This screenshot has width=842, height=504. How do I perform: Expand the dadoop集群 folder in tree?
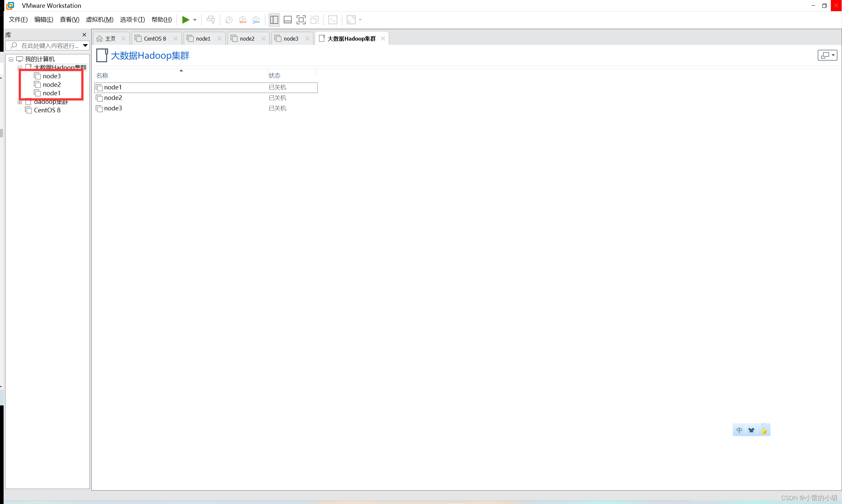click(20, 102)
